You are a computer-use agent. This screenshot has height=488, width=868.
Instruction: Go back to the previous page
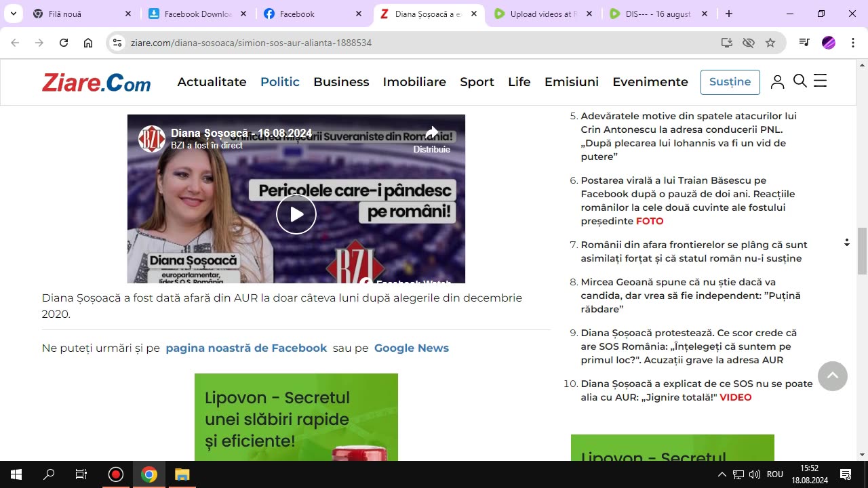point(15,43)
